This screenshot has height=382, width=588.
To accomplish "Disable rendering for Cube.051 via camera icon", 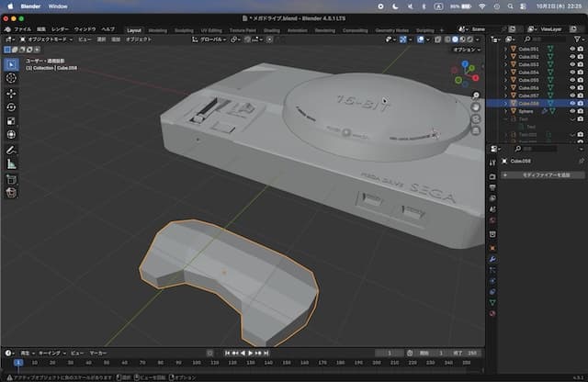I will [581, 49].
